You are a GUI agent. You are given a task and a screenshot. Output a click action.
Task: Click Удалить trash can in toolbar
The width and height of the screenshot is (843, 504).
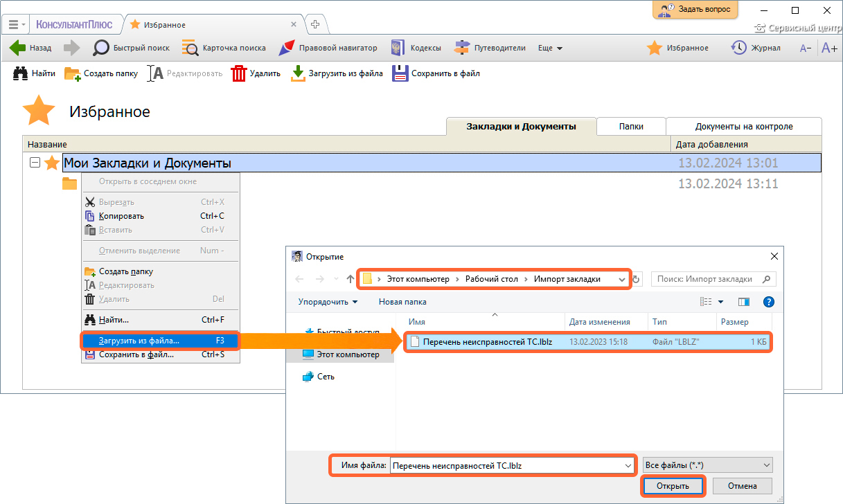pyautogui.click(x=256, y=73)
